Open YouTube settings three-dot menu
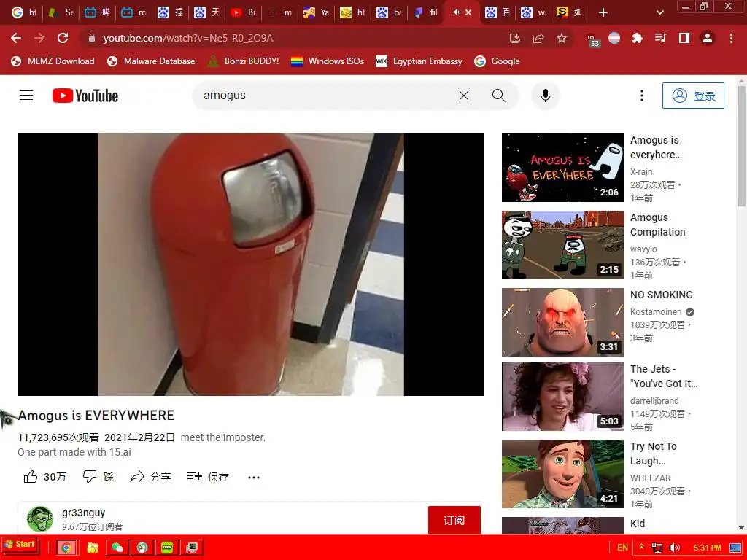 (642, 96)
